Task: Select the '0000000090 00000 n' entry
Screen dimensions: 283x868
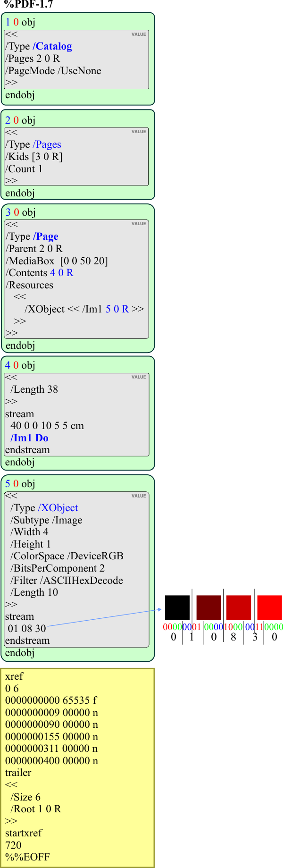Action: pyautogui.click(x=52, y=725)
